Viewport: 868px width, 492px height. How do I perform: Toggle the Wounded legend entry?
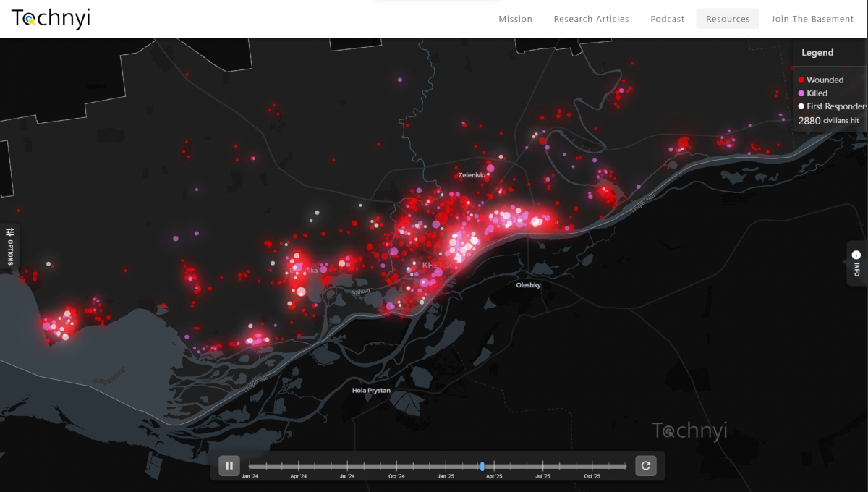point(825,80)
